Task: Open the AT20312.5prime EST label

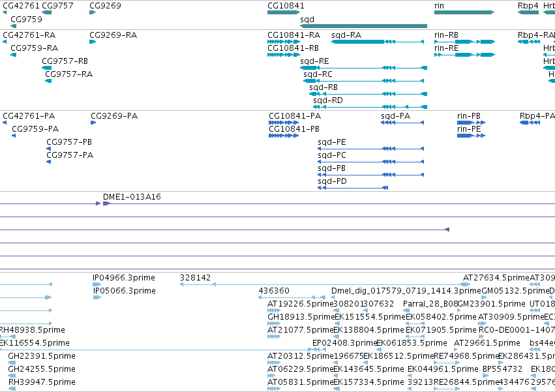Action: coord(301,356)
